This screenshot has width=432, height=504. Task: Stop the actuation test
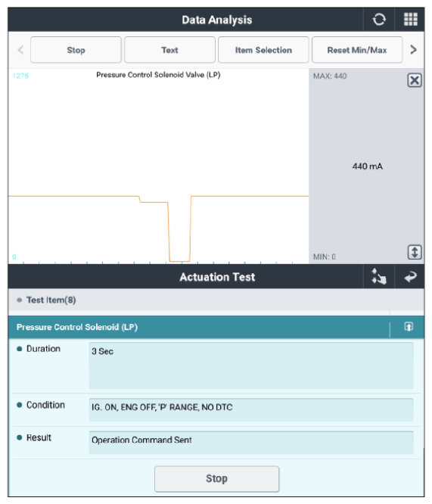[216, 478]
